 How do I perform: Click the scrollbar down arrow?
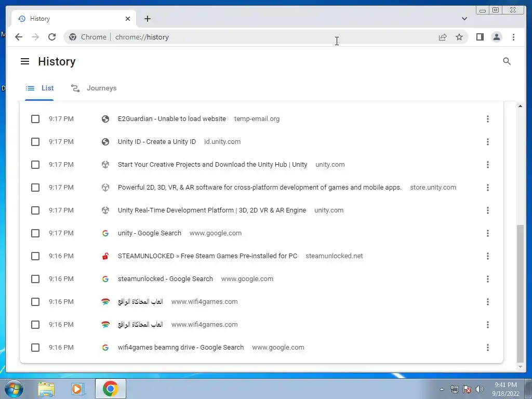point(520,367)
